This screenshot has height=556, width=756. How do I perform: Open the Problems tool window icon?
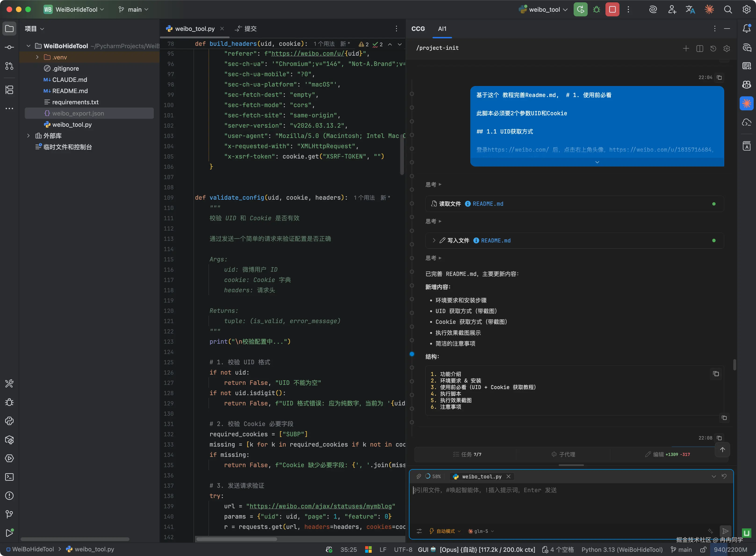coord(9,495)
